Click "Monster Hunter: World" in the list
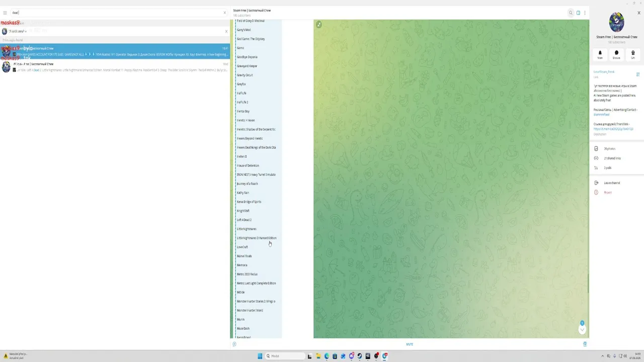 250,310
